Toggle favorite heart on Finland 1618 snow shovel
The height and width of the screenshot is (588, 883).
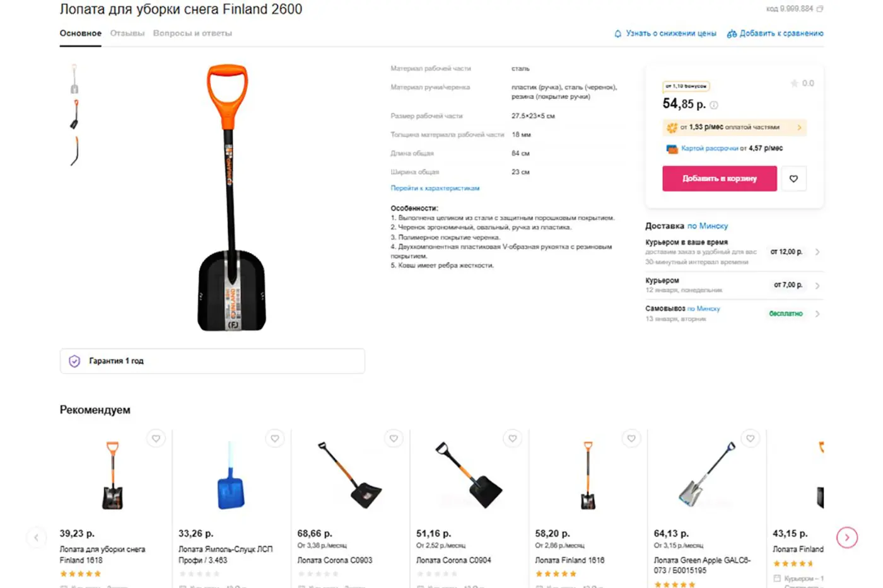click(x=156, y=439)
